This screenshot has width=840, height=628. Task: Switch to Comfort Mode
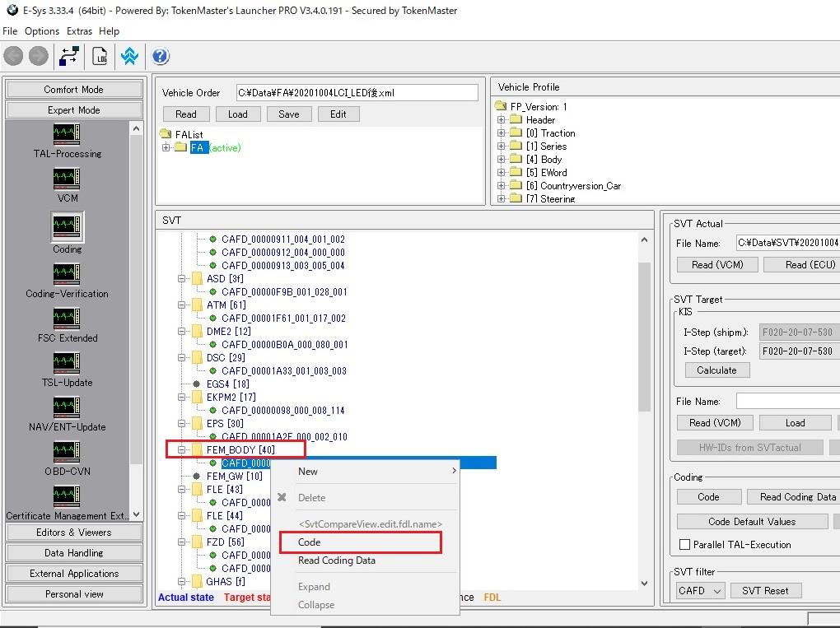[x=74, y=90]
